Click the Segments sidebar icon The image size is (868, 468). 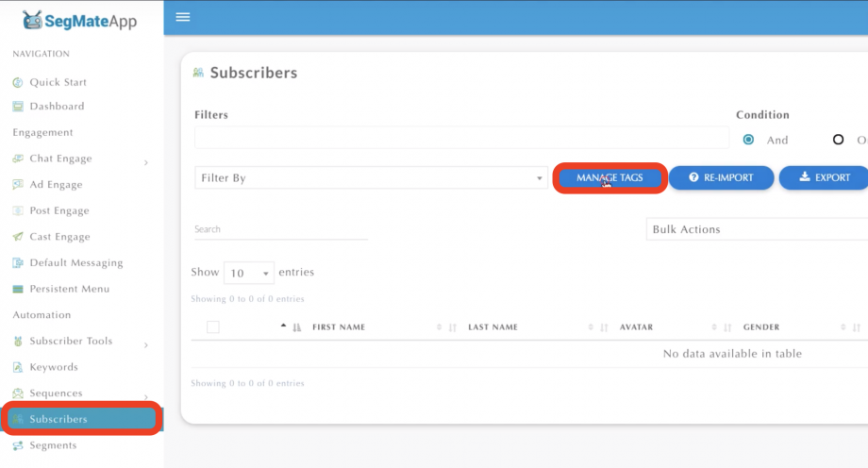[18, 445]
